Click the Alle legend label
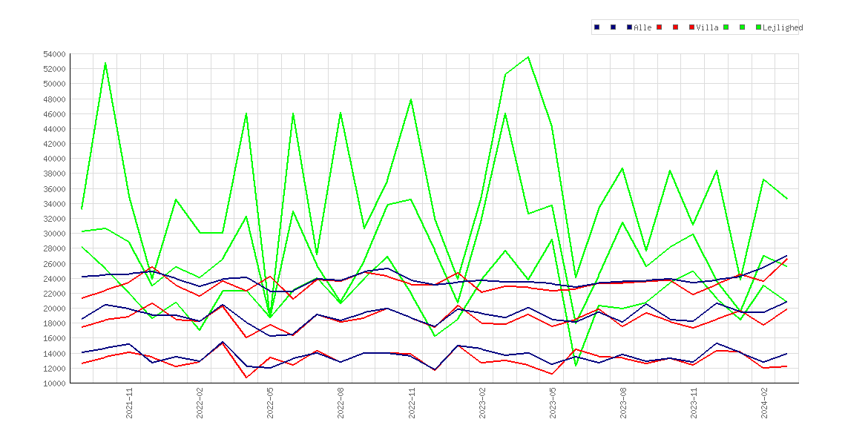This screenshot has height=445, width=868. (642, 27)
